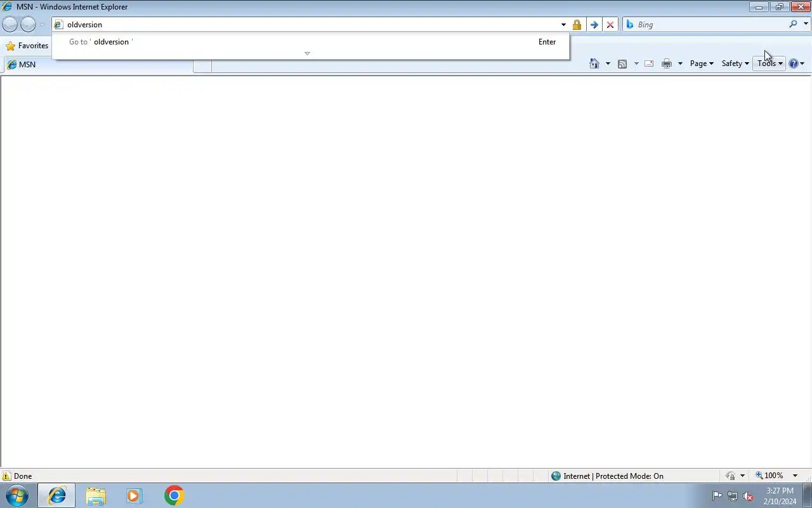Image resolution: width=812 pixels, height=508 pixels.
Task: Open the privacy dropdown arrow in status bar
Action: pos(742,476)
